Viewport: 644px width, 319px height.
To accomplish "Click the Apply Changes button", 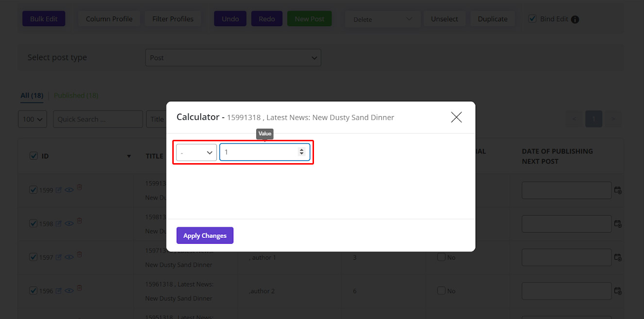I will [205, 235].
